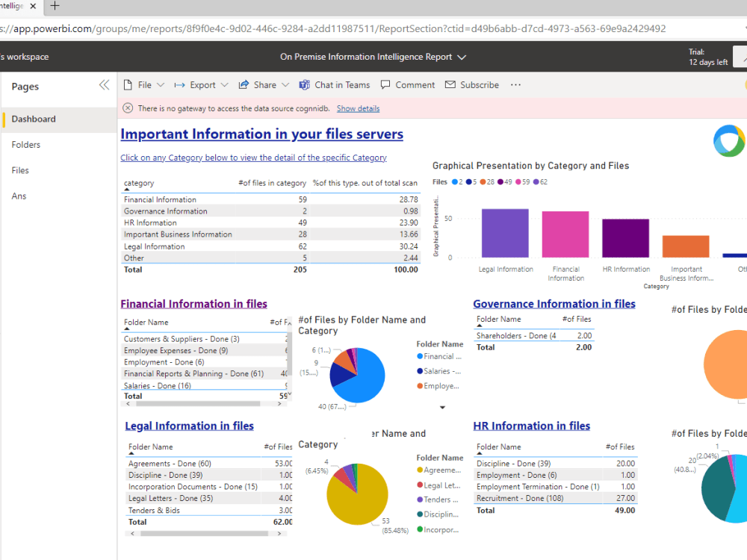
Task: Select Shareholders - Done row
Action: pos(534,336)
